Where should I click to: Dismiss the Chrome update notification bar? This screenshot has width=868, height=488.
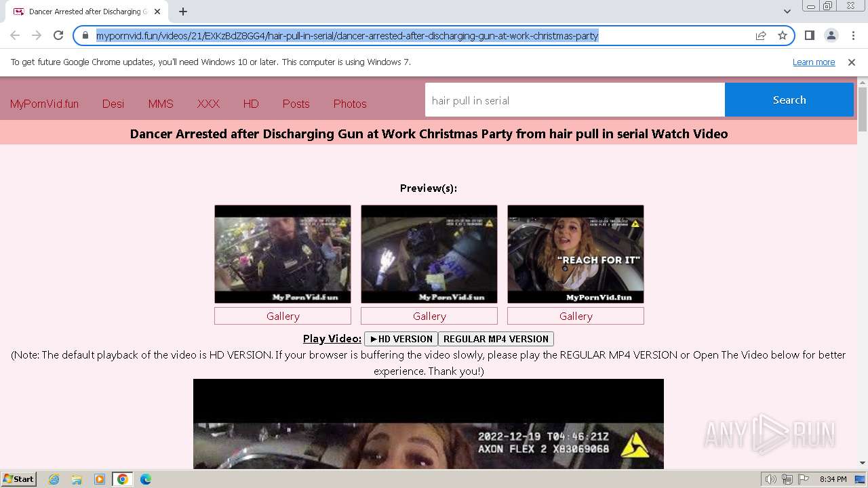click(852, 62)
